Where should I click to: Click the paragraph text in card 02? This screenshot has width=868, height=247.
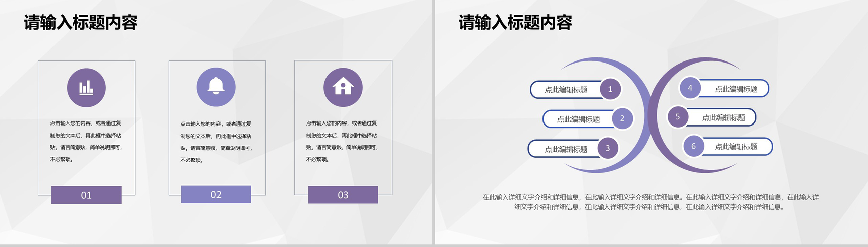tap(216, 142)
